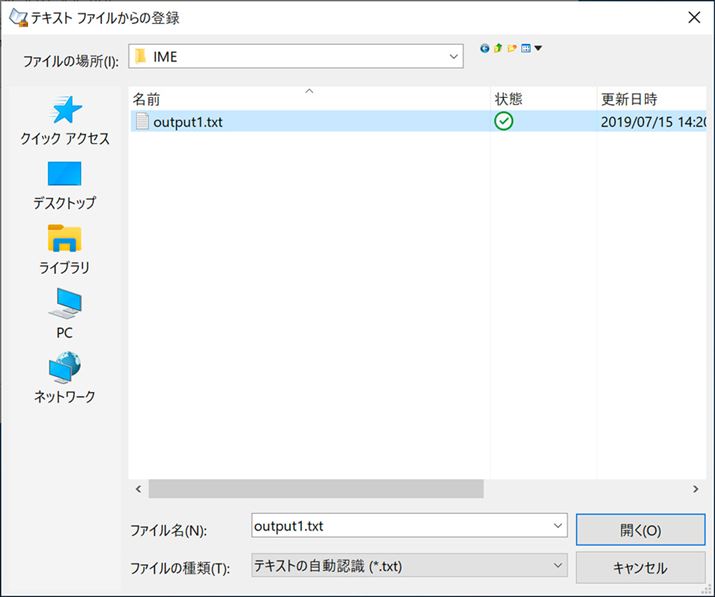This screenshot has height=597, width=715.
Task: Close the テキスト ファイルからの登録 dialog
Action: pos(694,18)
